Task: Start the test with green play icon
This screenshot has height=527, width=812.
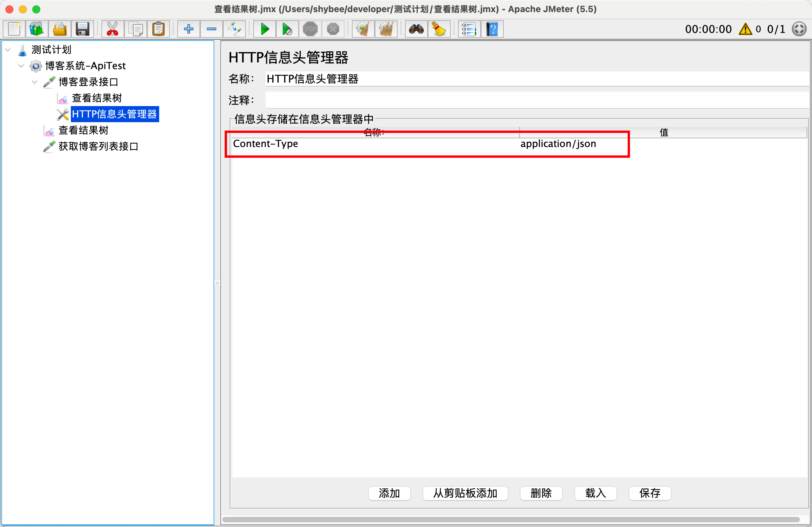Action: 265,29
